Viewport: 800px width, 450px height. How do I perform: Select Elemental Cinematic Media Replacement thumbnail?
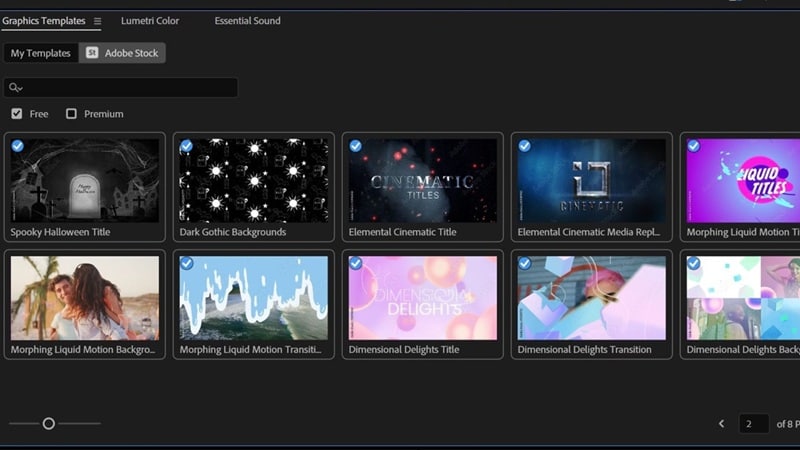(x=591, y=181)
